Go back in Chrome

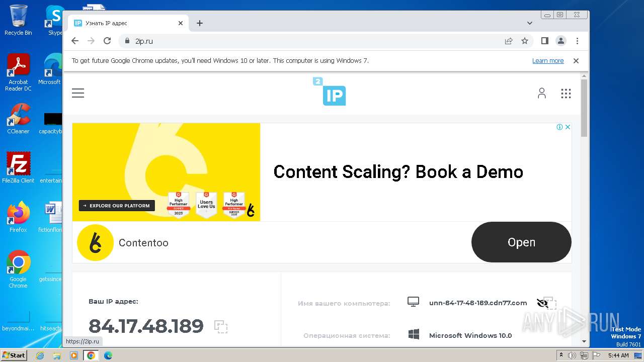(75, 41)
